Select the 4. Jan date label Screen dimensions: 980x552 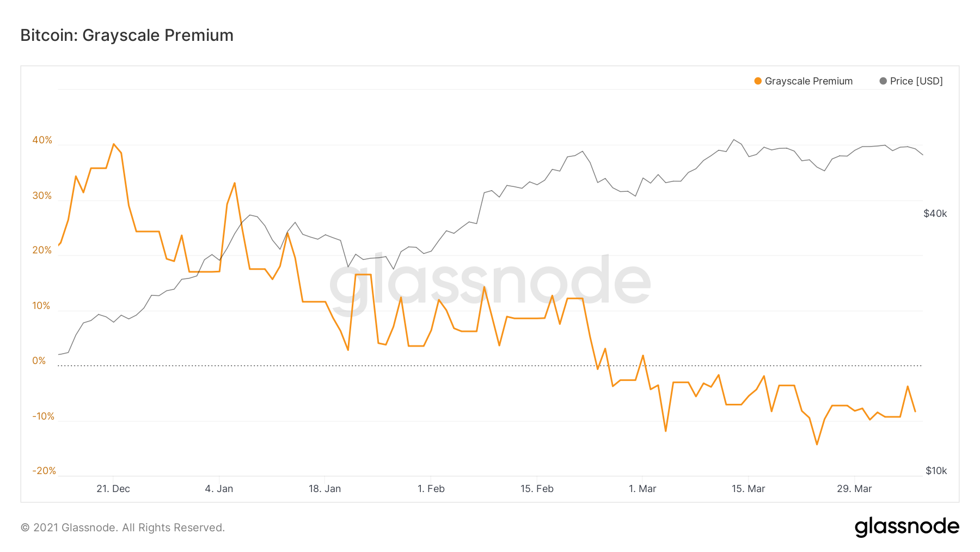pos(219,489)
